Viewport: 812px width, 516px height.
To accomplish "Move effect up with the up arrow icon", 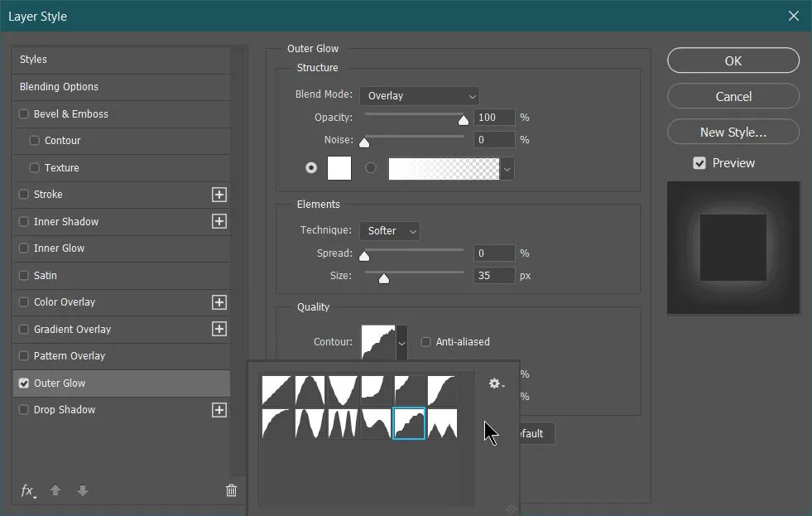I will 55,490.
